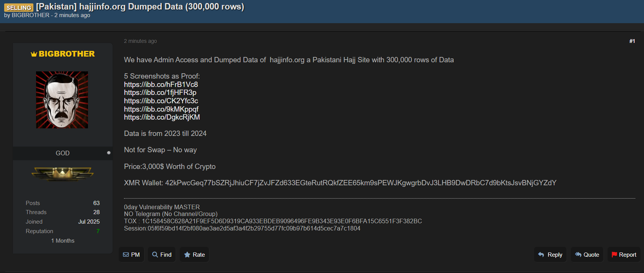The width and height of the screenshot is (644, 273).
Task: Click the BIGBROTHER author name under the thread title
Action: click(x=30, y=15)
